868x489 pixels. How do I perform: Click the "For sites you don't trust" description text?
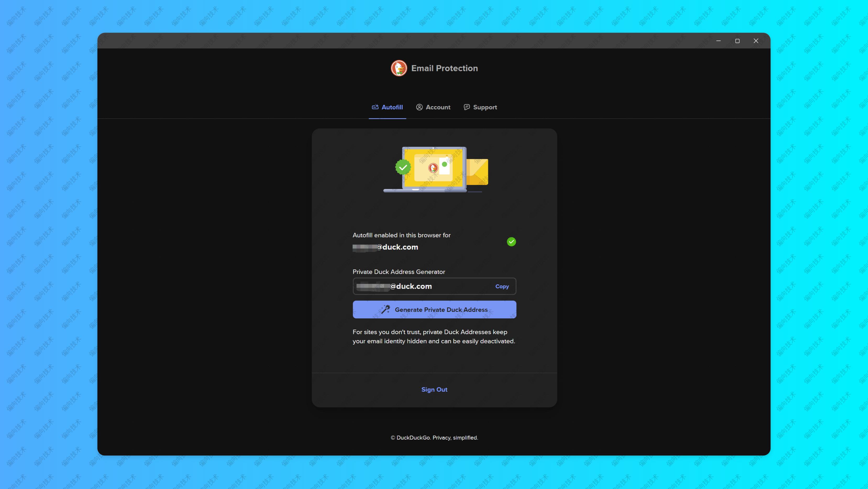pyautogui.click(x=434, y=336)
